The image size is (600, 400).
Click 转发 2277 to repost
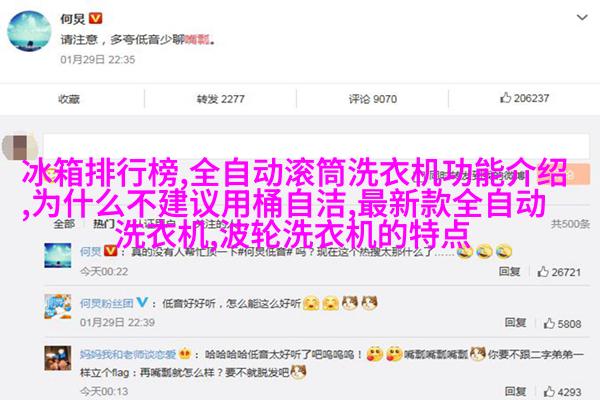click(220, 99)
